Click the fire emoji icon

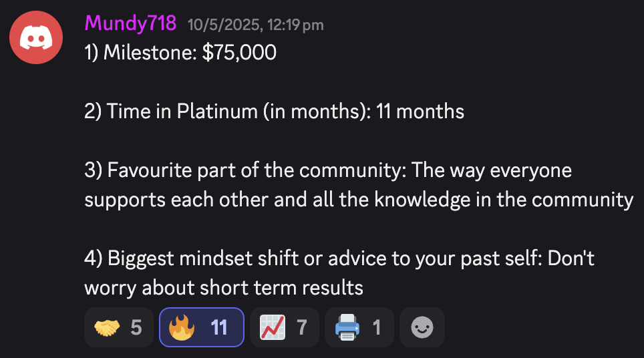click(x=182, y=327)
